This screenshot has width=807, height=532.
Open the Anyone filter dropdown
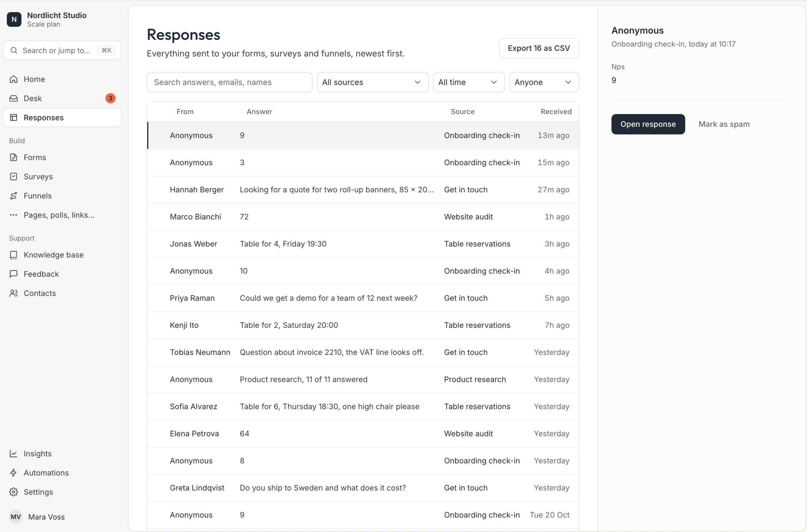pos(544,82)
